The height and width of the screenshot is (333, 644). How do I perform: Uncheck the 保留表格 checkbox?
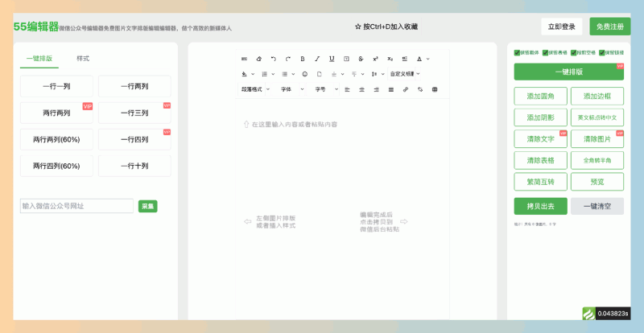(x=546, y=53)
